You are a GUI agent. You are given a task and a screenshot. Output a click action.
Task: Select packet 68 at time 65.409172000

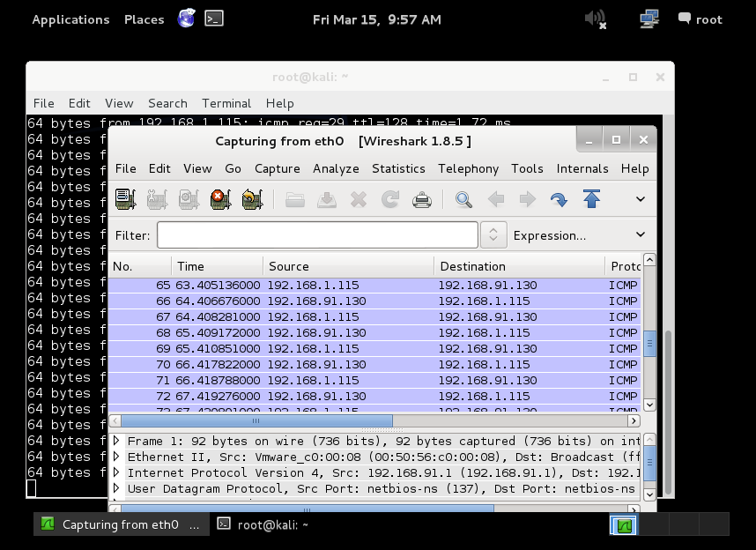(x=374, y=332)
